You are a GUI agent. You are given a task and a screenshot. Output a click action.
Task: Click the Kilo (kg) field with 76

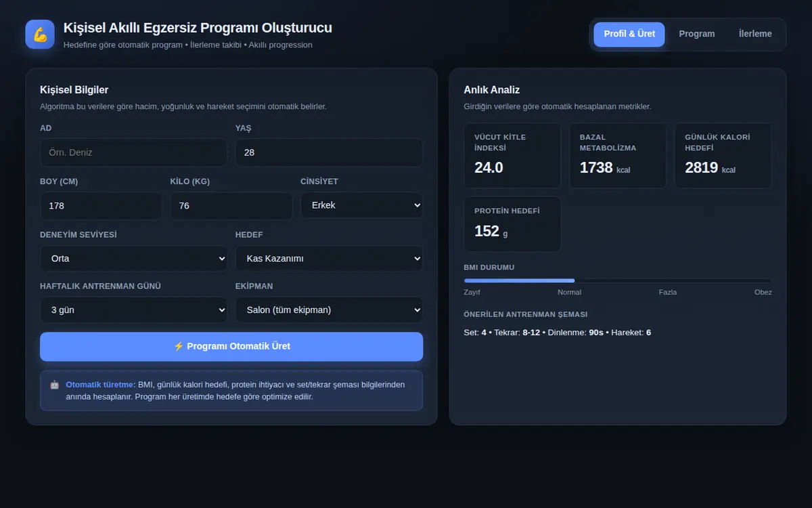tap(231, 205)
